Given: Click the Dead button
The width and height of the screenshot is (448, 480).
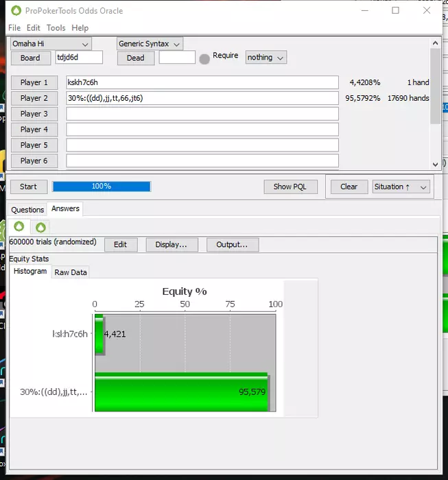Looking at the screenshot, I should pyautogui.click(x=136, y=58).
